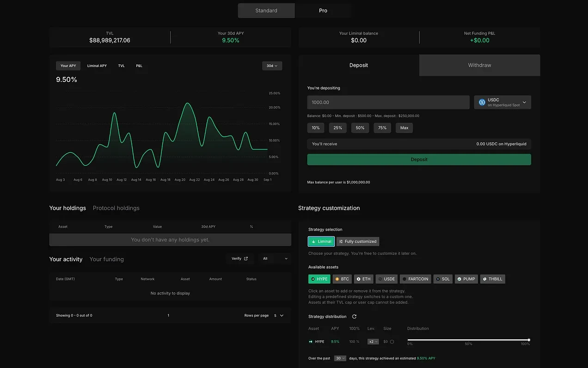The width and height of the screenshot is (588, 368).
Task: Click the PUMP token icon
Action: tap(460, 279)
